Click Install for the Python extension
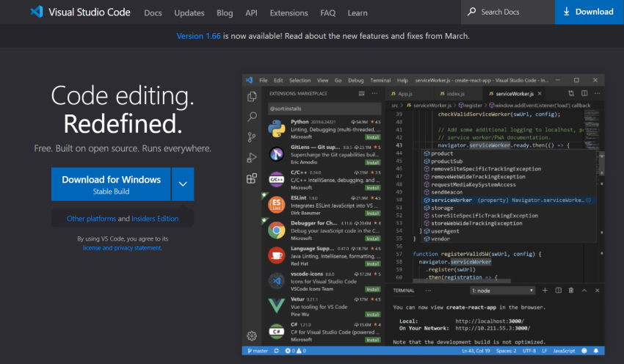 [x=373, y=136]
